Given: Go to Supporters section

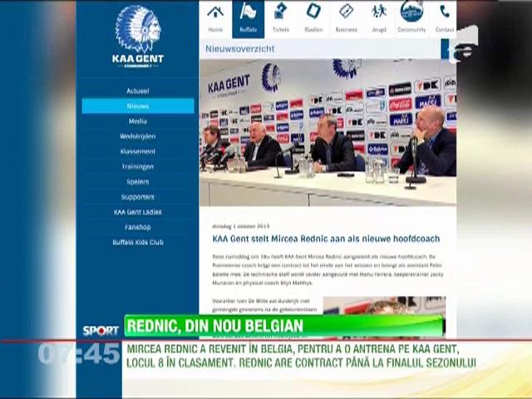Looking at the screenshot, I should [138, 197].
